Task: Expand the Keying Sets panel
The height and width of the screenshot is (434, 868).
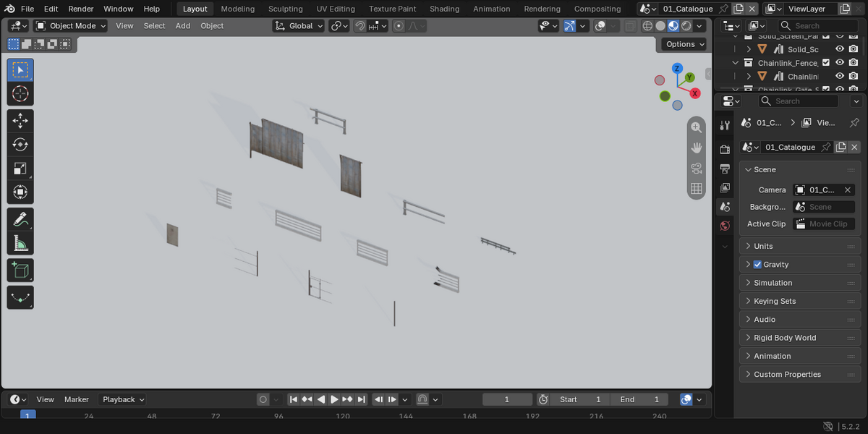Action: pos(799,301)
